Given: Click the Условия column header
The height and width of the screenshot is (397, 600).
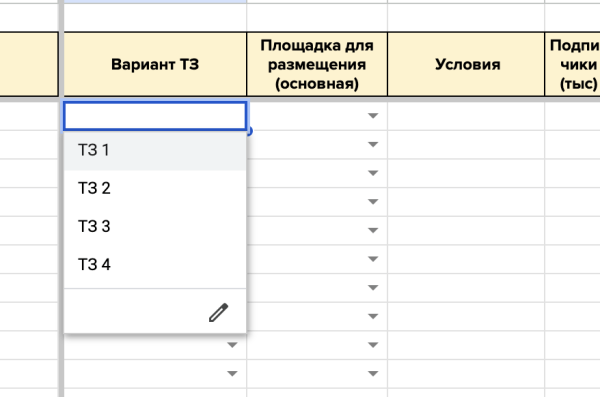Looking at the screenshot, I should (x=466, y=64).
